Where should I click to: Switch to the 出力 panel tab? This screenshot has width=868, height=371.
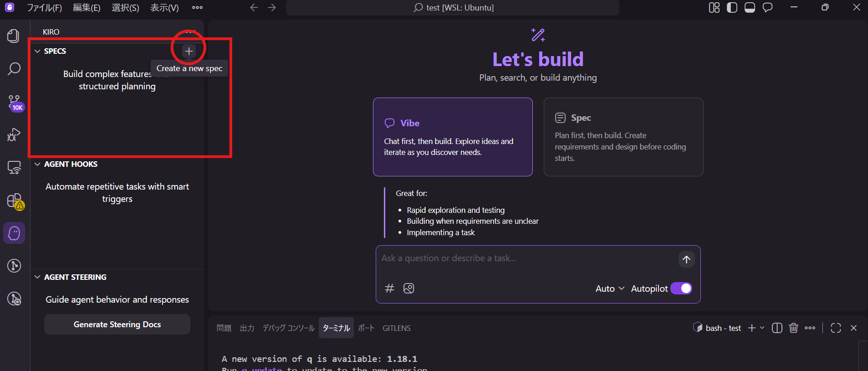tap(247, 328)
